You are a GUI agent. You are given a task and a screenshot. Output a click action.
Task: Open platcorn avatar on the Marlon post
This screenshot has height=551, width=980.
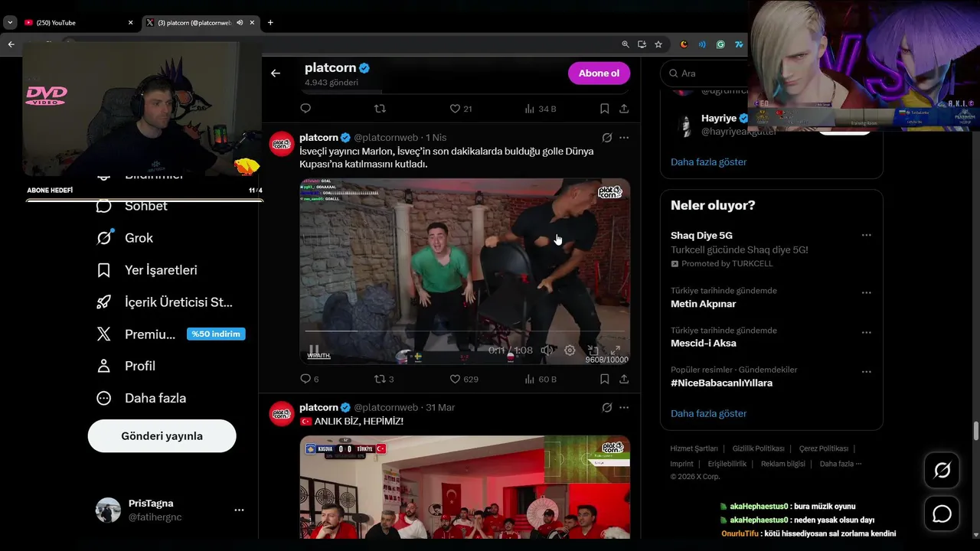click(282, 144)
